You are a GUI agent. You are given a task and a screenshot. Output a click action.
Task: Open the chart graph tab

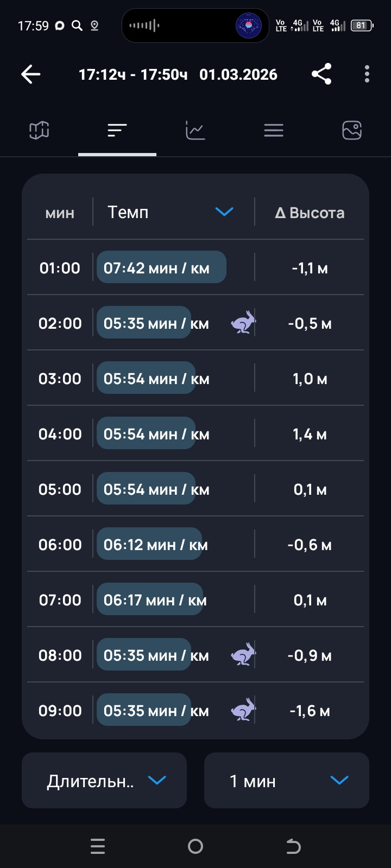coord(195,130)
